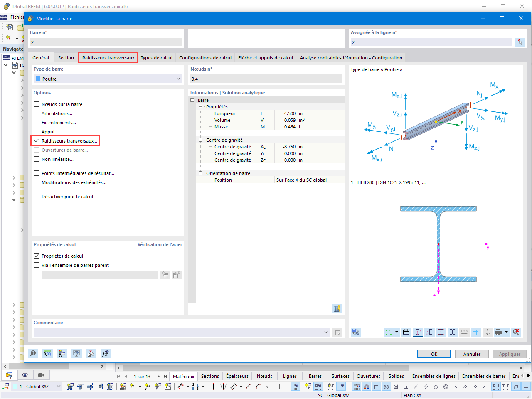
Task: Click the Annuler button
Action: coord(472,354)
